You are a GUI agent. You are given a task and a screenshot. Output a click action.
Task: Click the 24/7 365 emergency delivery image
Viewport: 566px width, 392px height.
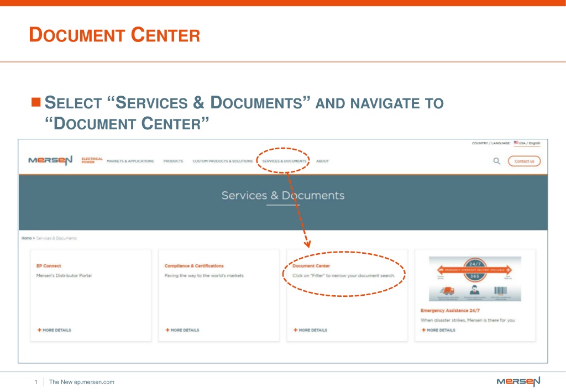click(x=475, y=279)
